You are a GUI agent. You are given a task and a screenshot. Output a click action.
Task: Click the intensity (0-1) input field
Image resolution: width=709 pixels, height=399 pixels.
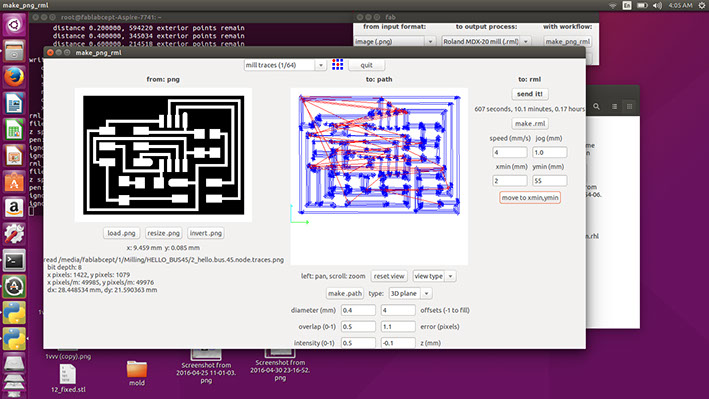coord(358,343)
